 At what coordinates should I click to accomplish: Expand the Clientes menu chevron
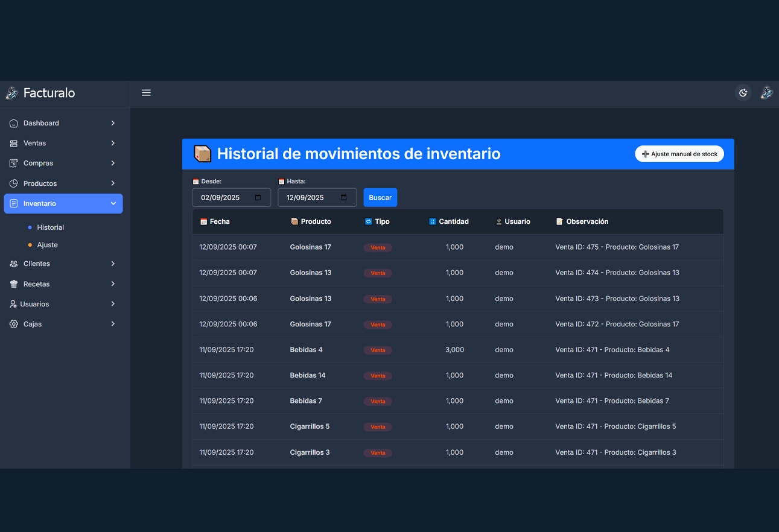click(x=113, y=264)
